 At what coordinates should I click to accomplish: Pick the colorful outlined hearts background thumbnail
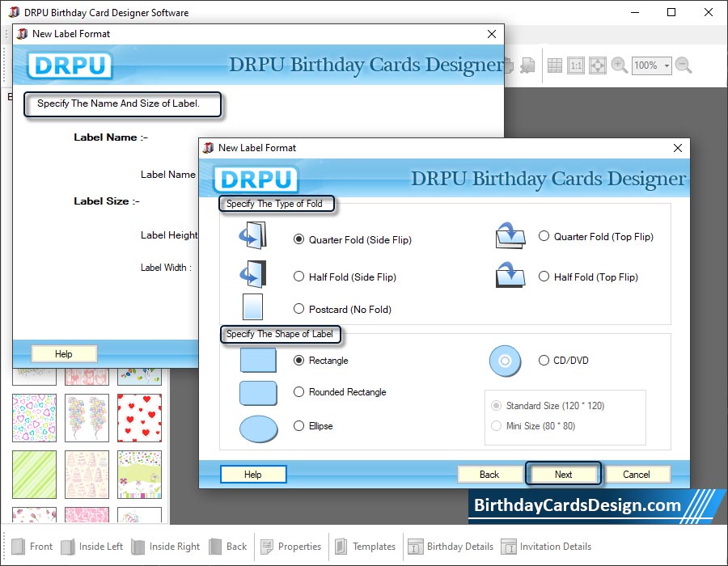[x=34, y=417]
